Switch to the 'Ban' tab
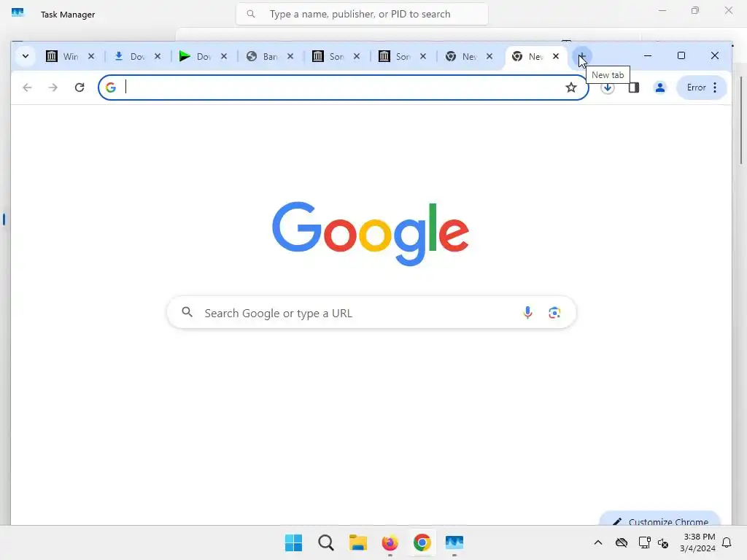 263,56
